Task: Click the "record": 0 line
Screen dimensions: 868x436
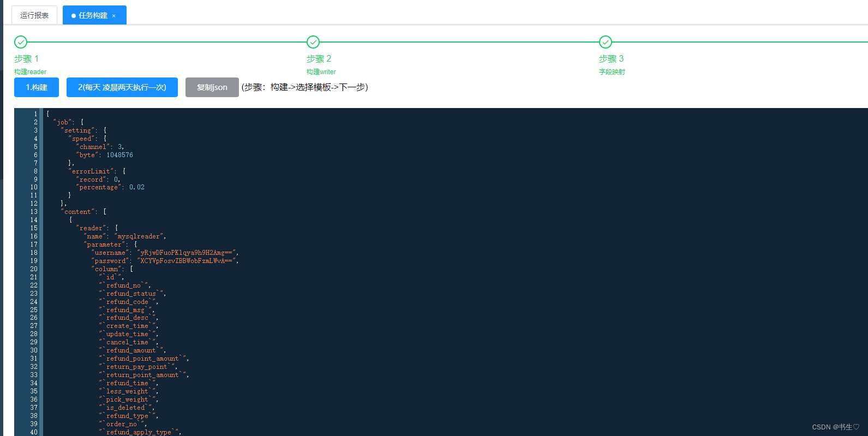Action: tap(98, 180)
